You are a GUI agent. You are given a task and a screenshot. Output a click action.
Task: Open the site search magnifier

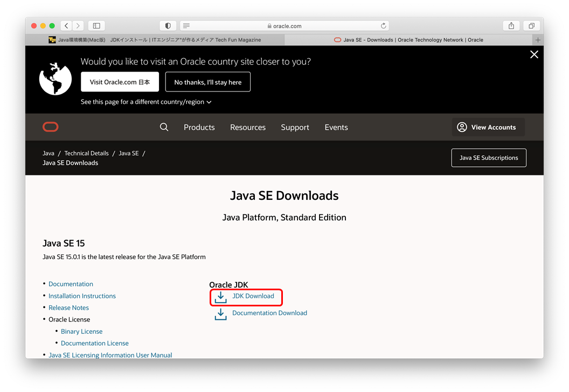(x=164, y=127)
